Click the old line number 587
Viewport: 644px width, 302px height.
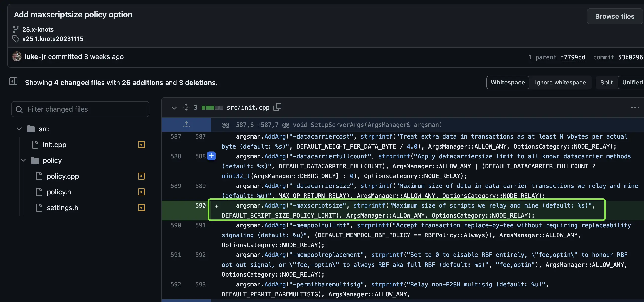[x=176, y=136]
